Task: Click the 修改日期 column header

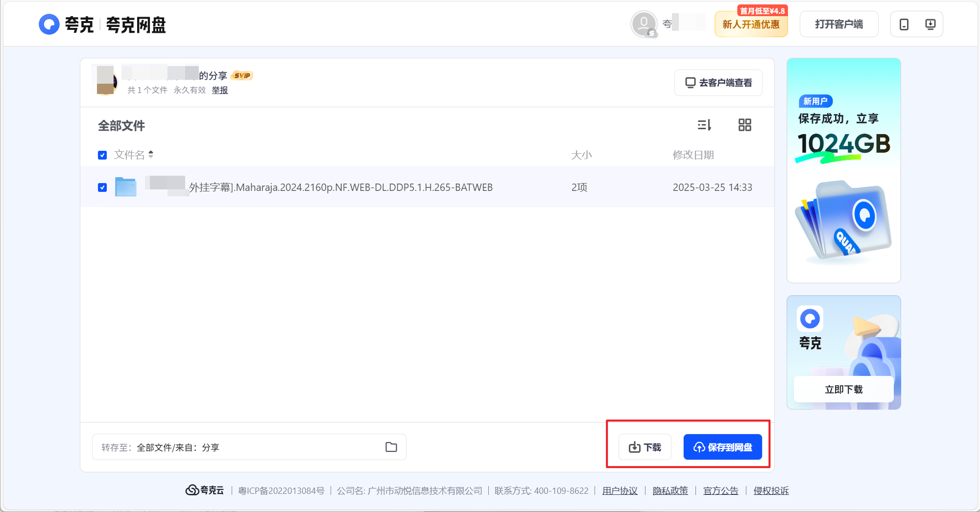Action: (x=693, y=155)
